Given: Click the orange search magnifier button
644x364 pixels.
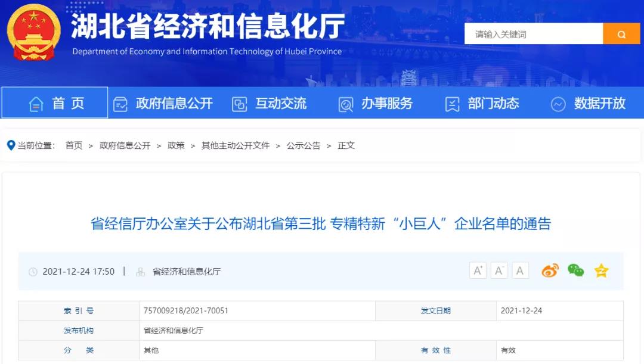Looking at the screenshot, I should (x=621, y=35).
